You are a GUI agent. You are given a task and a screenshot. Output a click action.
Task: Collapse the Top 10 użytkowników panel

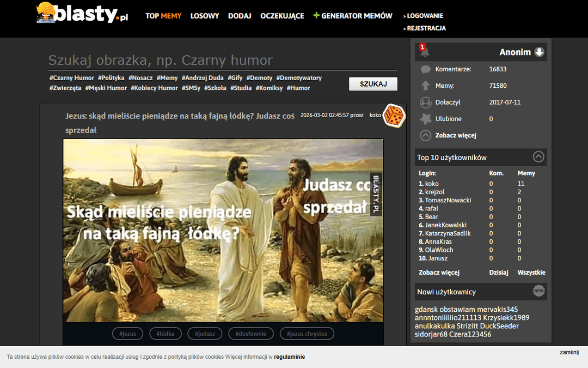(x=538, y=157)
